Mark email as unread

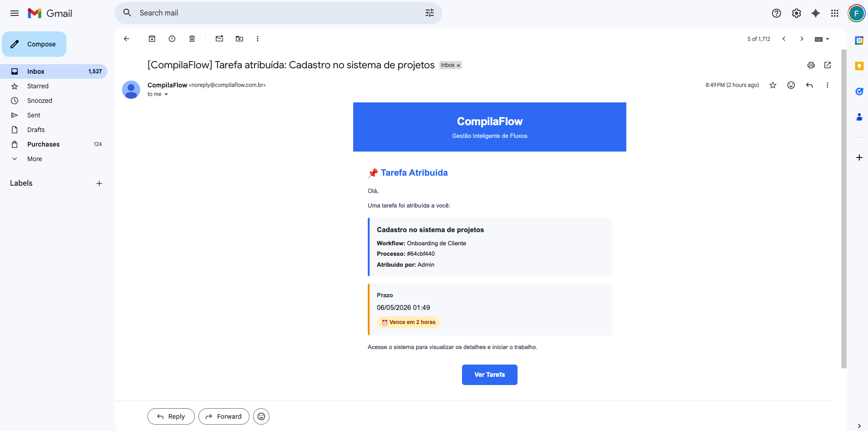pos(219,39)
